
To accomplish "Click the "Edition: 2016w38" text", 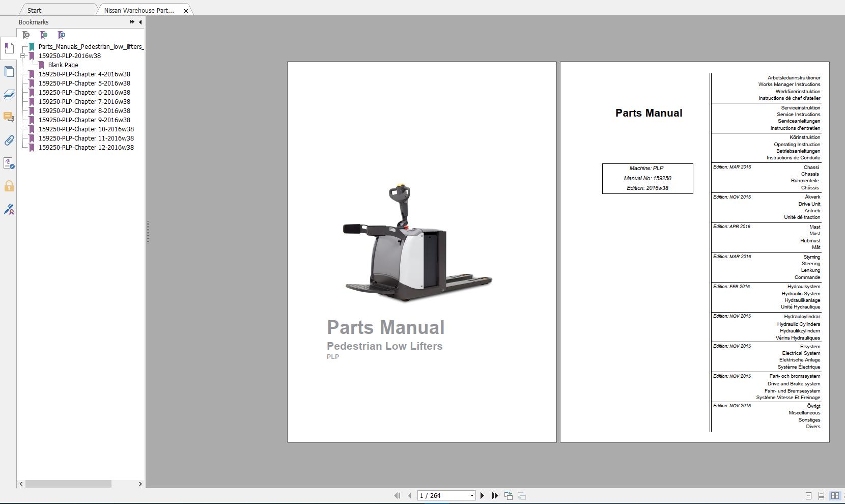I will (647, 188).
